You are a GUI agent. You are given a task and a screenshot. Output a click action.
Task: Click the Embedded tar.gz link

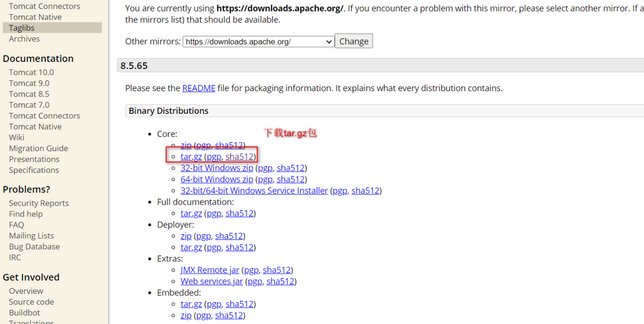(x=191, y=304)
